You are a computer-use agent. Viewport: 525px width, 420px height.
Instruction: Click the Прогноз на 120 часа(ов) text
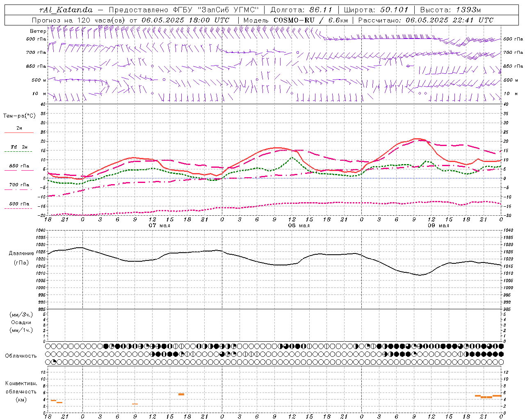(79, 20)
